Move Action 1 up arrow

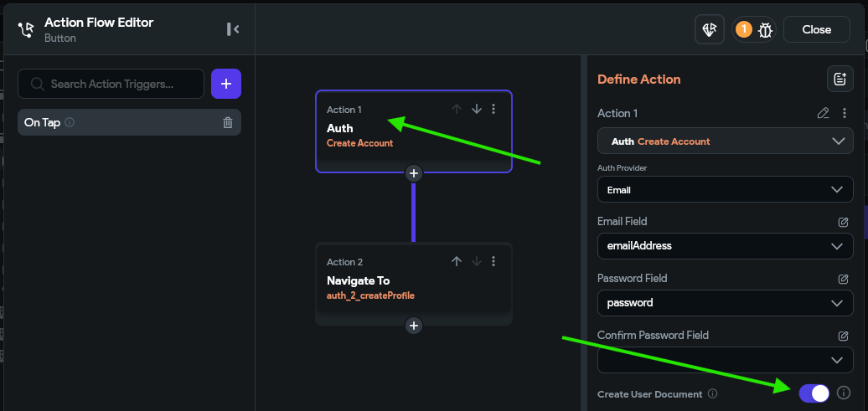457,109
